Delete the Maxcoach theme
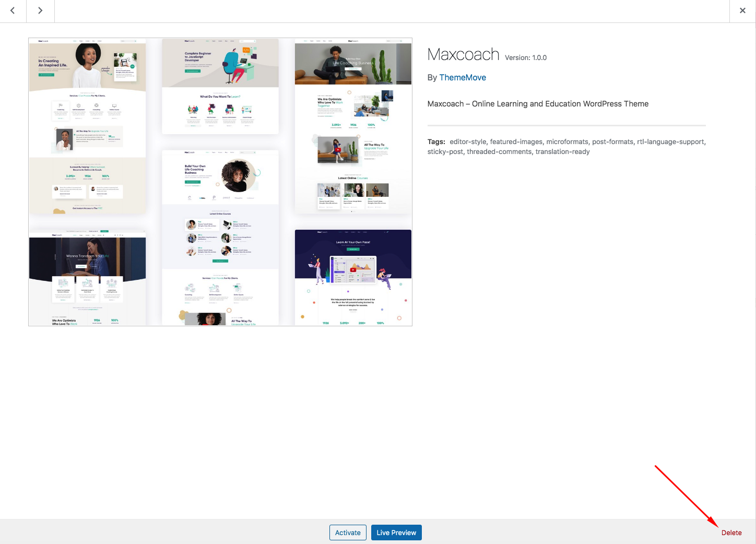The height and width of the screenshot is (544, 756). point(731,533)
